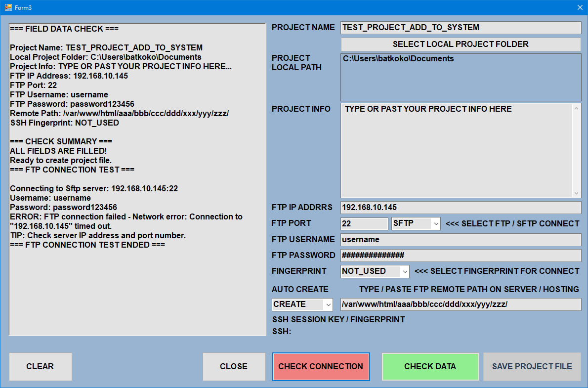
Task: Click the 'ALL FIELDS ARE FILLED!' log line
Action: click(58, 151)
